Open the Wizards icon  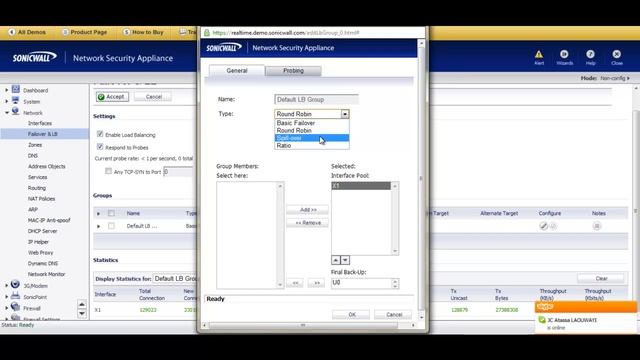tap(564, 54)
